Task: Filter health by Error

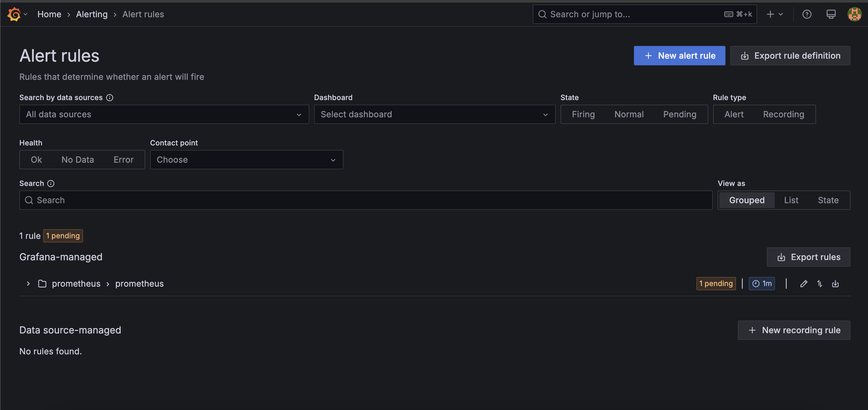Action: click(123, 160)
